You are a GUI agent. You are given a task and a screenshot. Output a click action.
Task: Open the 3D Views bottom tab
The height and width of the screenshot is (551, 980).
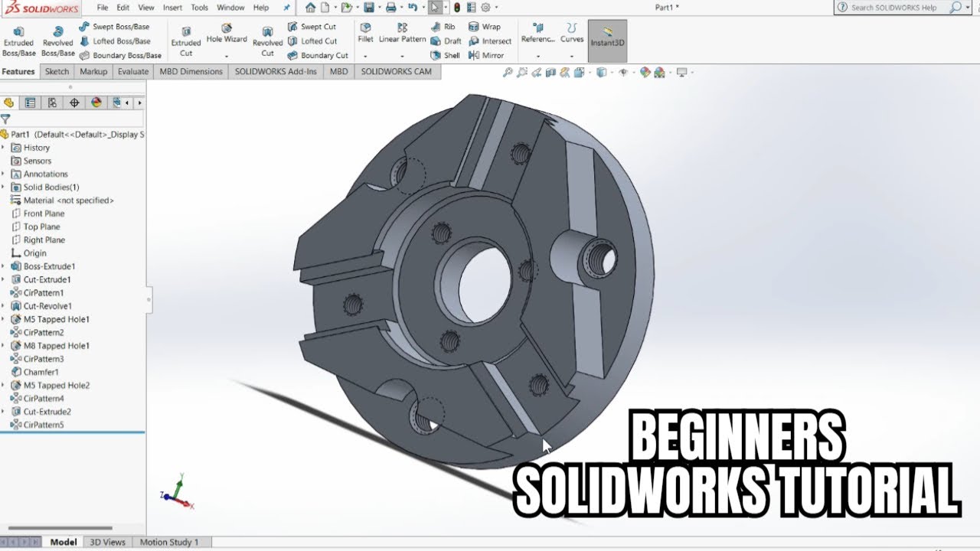(107, 542)
